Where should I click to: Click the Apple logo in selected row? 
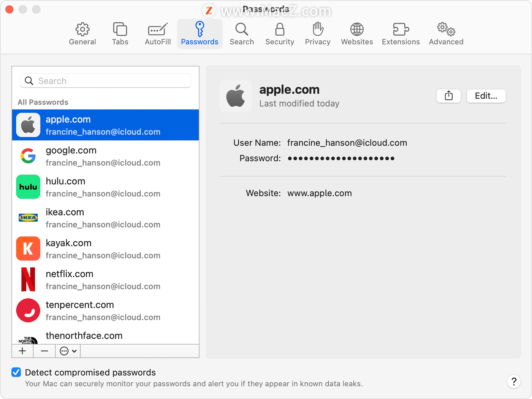pos(28,125)
